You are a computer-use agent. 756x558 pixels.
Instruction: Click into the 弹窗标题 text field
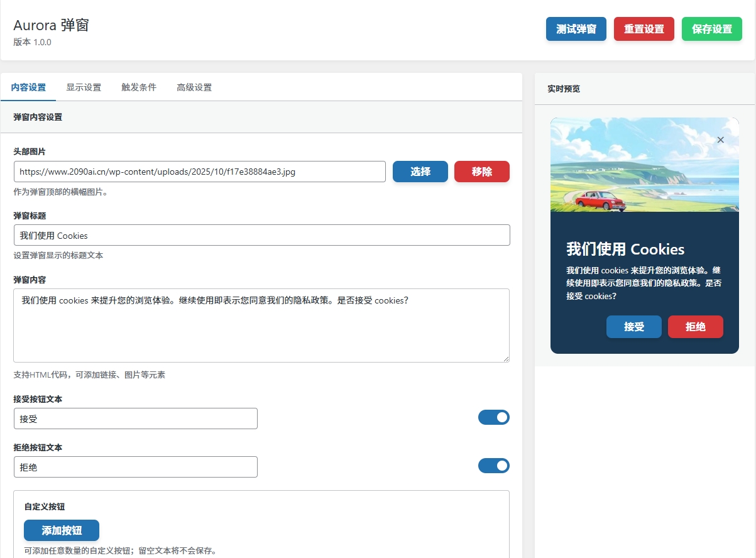[261, 236]
